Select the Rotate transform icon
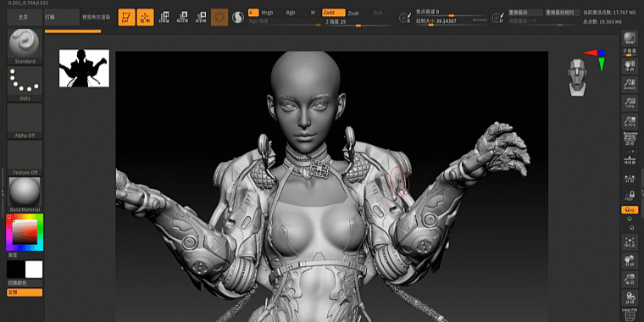This screenshot has width=644, height=322. click(x=201, y=17)
